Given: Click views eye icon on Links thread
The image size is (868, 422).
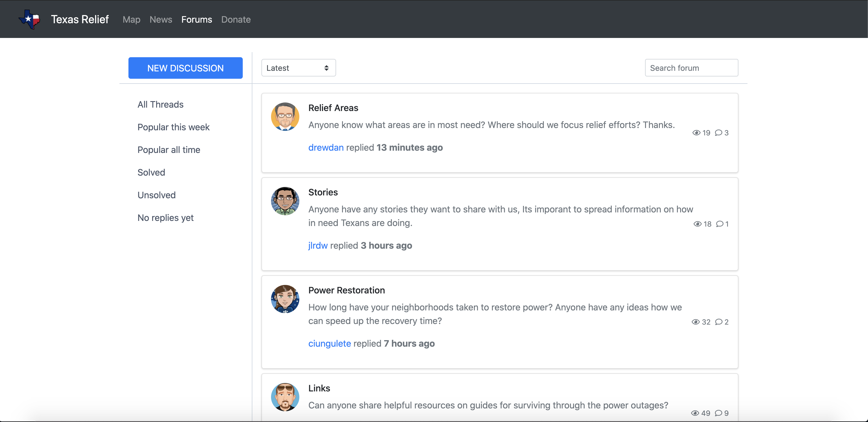Looking at the screenshot, I should pyautogui.click(x=695, y=413).
